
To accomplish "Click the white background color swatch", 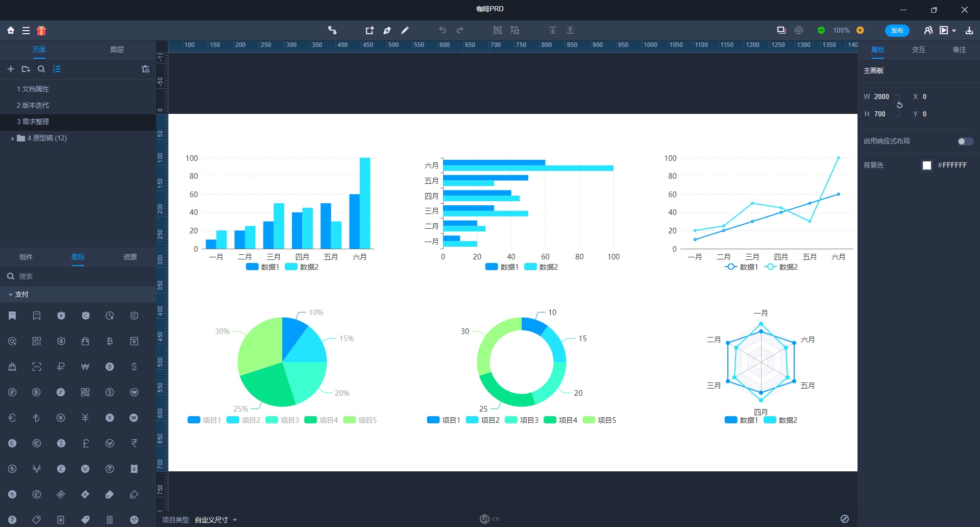I will tap(927, 165).
